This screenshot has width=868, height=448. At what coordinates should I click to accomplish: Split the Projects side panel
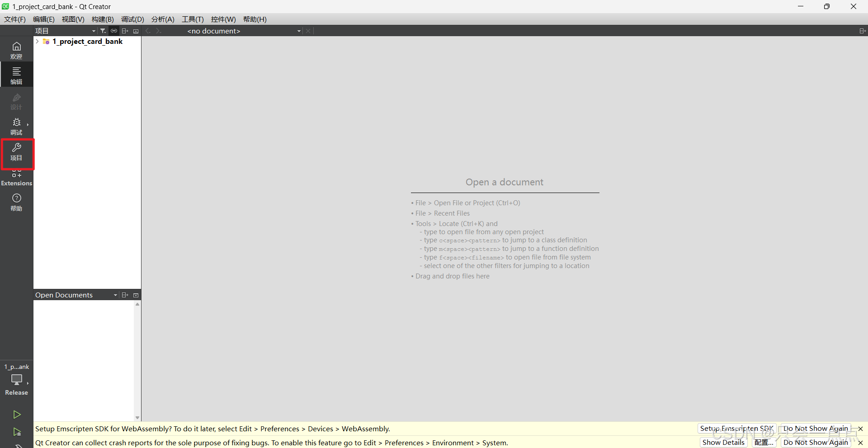point(125,31)
